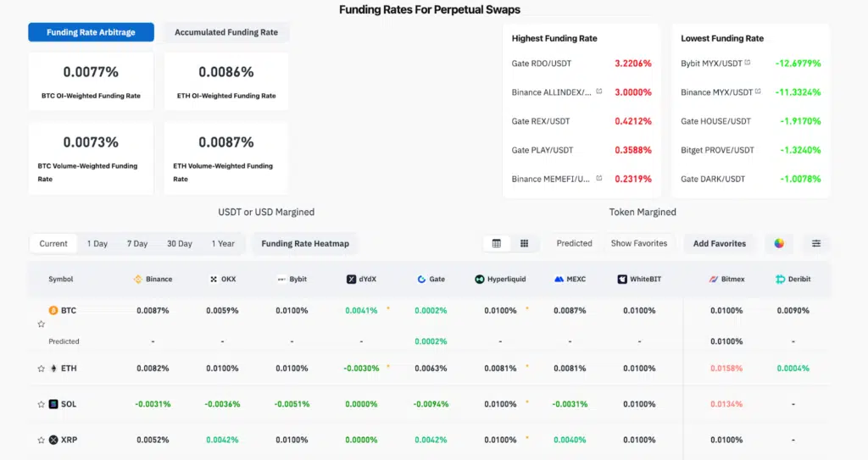
Task: Switch to the 1 Year tab
Action: tap(222, 243)
